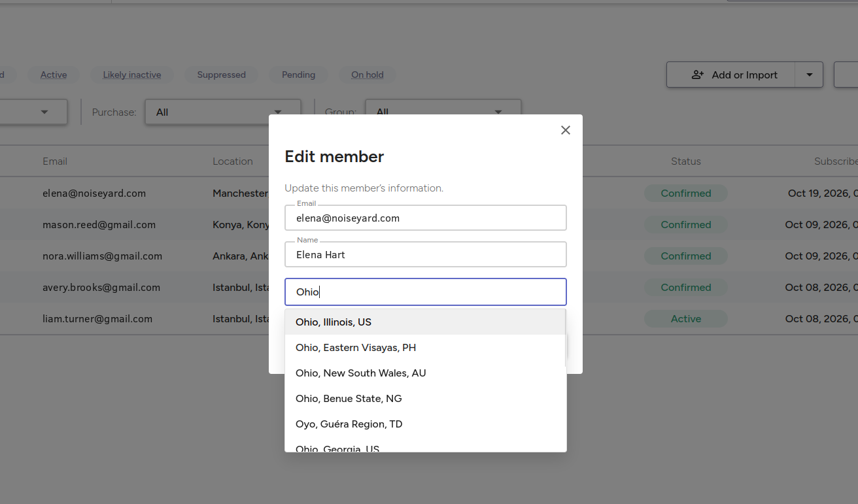This screenshot has height=504, width=858.
Task: Open the leftmost partially visible filter dropdown
Action: [33, 112]
